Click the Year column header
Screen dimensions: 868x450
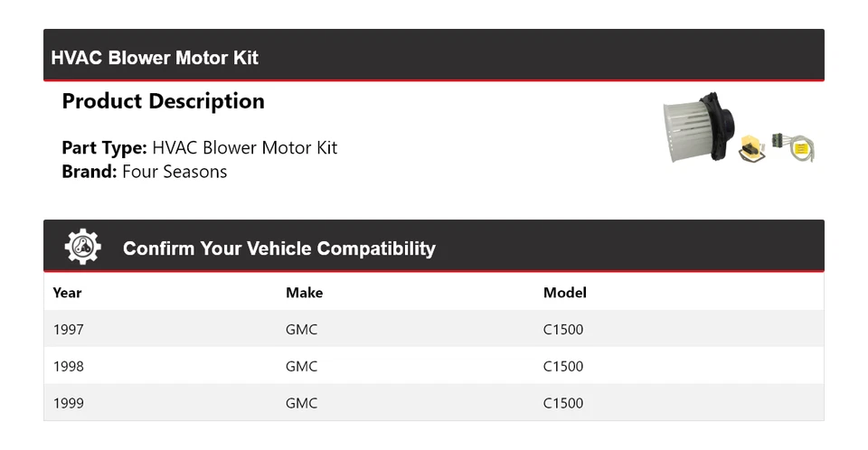67,293
